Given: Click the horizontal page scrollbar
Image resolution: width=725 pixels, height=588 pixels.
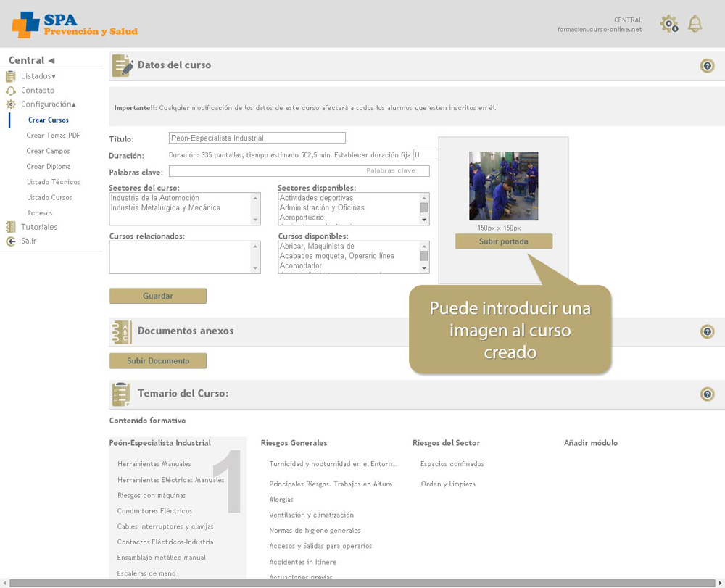Looking at the screenshot, I should pyautogui.click(x=362, y=583).
